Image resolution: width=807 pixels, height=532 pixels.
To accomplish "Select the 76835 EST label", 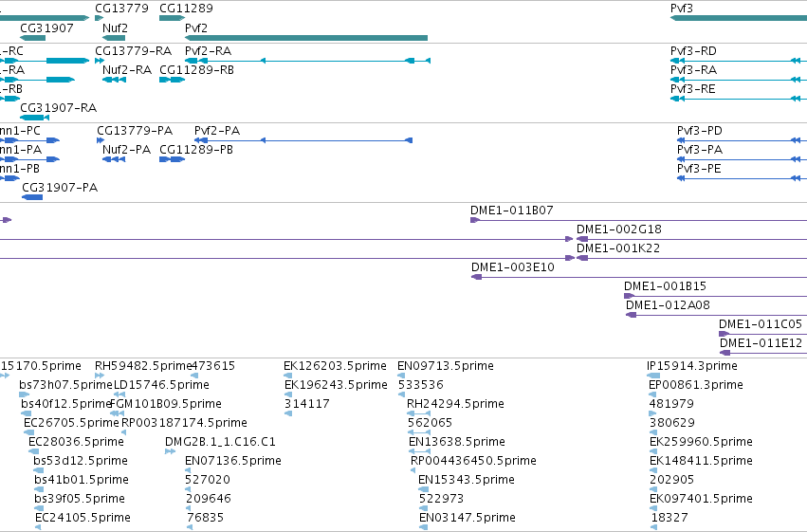I will (x=206, y=519).
